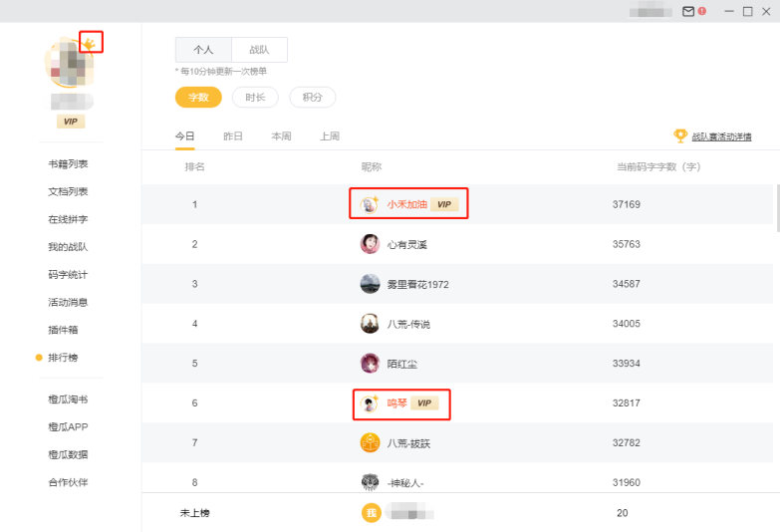780x532 pixels.
Task: Switch ranking filter to 积分
Action: [x=312, y=98]
